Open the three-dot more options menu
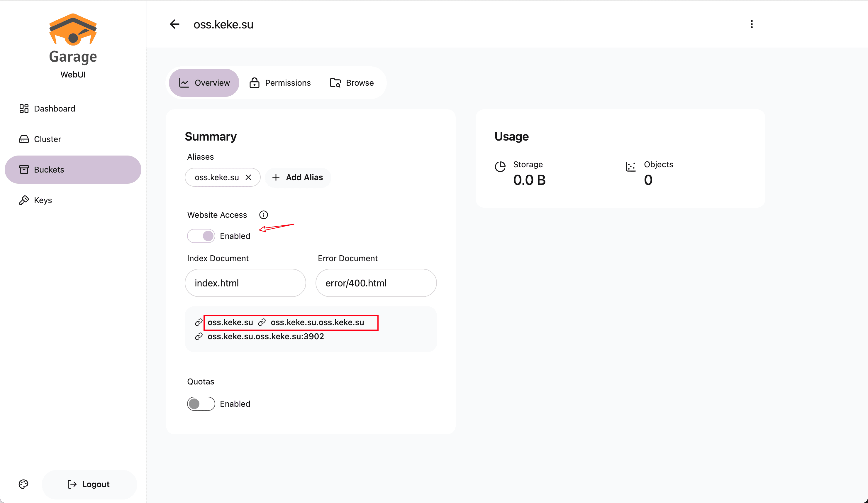 coord(752,24)
